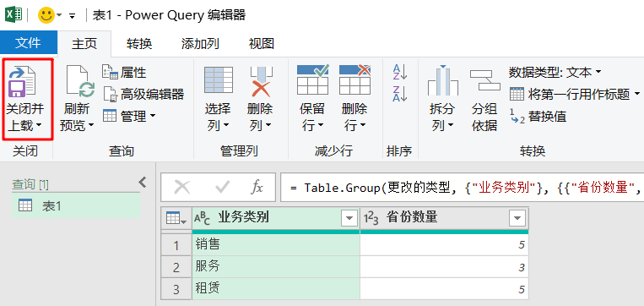Switch to the 主页 ribbon tab

click(x=84, y=43)
